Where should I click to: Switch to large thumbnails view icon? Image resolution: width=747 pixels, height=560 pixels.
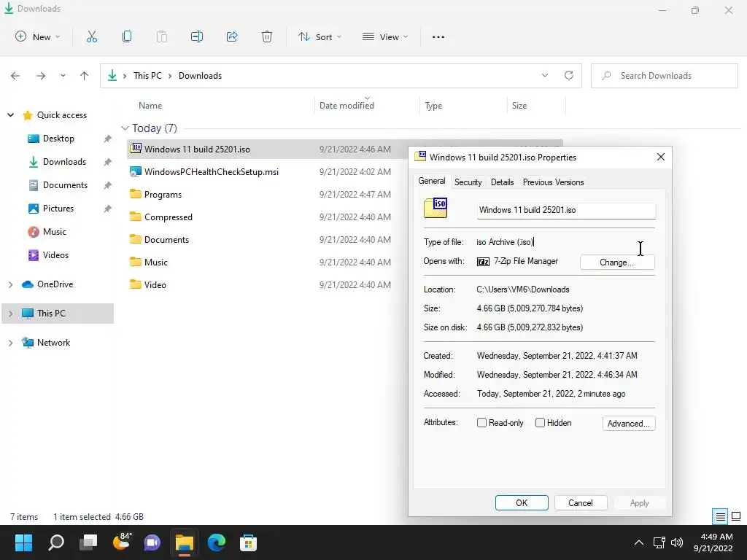click(x=736, y=516)
